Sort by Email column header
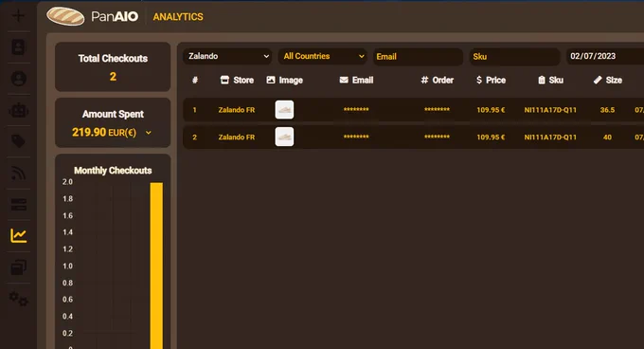The width and height of the screenshot is (644, 349). pyautogui.click(x=356, y=81)
